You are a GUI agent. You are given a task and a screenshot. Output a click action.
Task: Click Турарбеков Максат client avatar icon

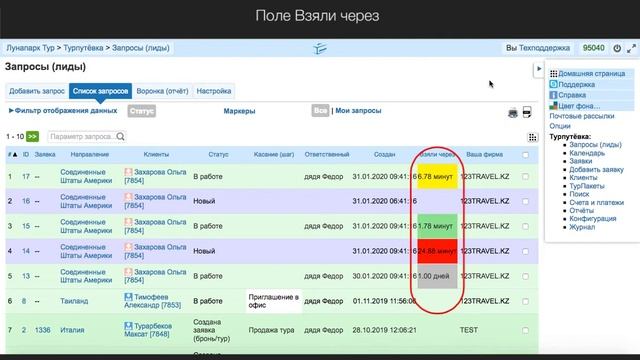coord(129,326)
